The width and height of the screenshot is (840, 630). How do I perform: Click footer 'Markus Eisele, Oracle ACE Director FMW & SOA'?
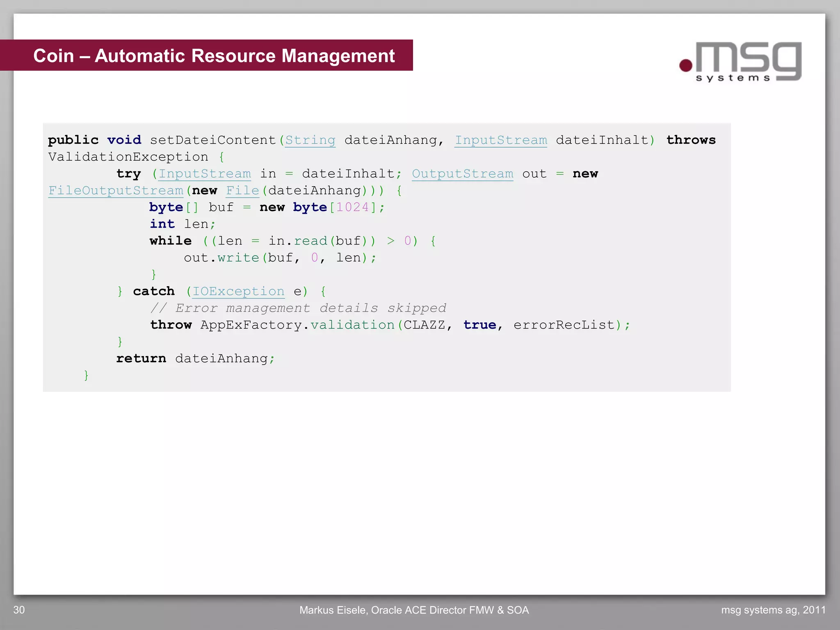(414, 610)
